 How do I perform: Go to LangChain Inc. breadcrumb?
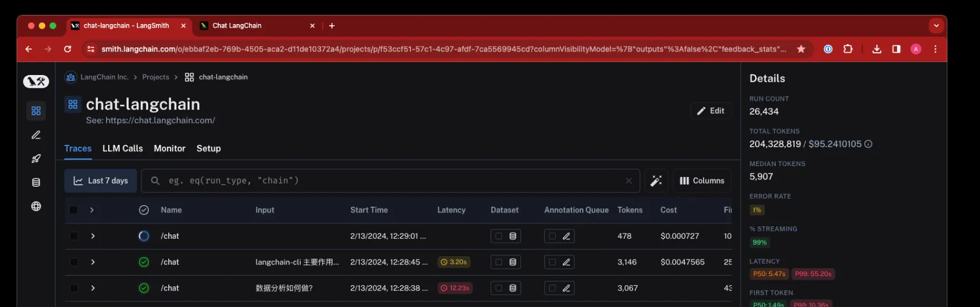click(x=104, y=77)
